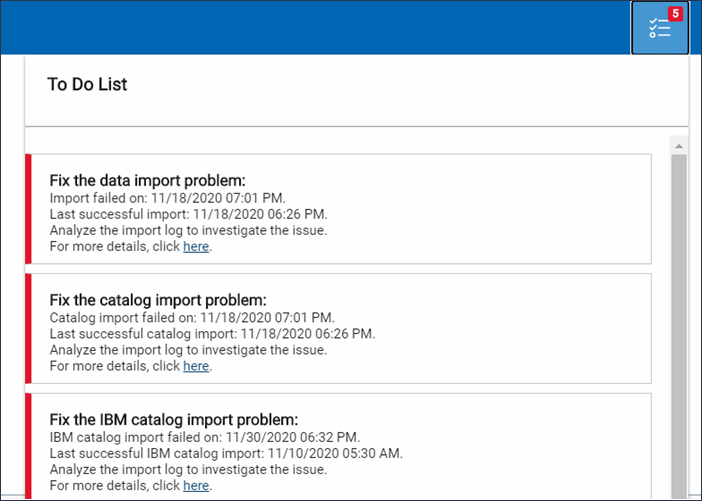
Task: Click the 'To Do List' panel title
Action: coord(87,84)
